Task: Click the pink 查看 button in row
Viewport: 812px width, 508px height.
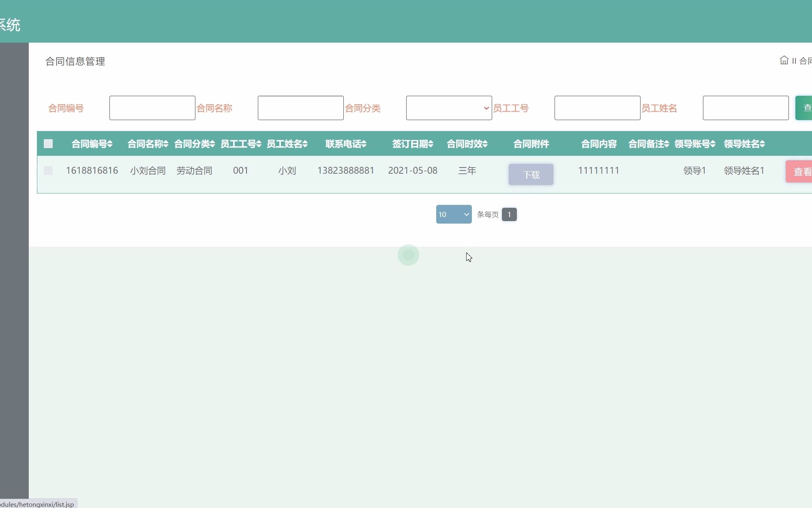Action: (799, 172)
